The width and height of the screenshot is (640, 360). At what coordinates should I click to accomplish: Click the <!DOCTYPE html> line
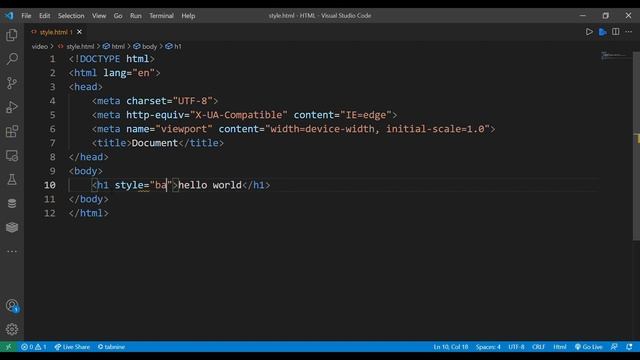click(111, 59)
